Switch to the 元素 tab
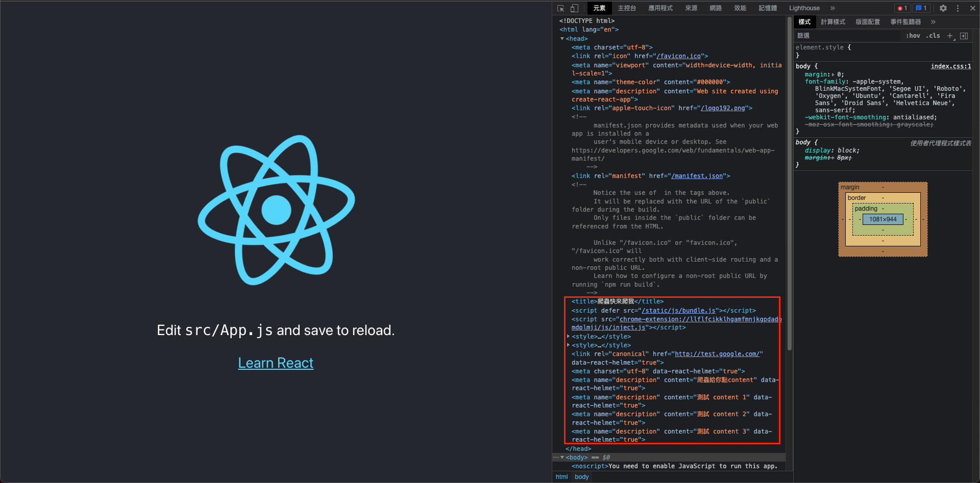The image size is (980, 483). point(599,8)
